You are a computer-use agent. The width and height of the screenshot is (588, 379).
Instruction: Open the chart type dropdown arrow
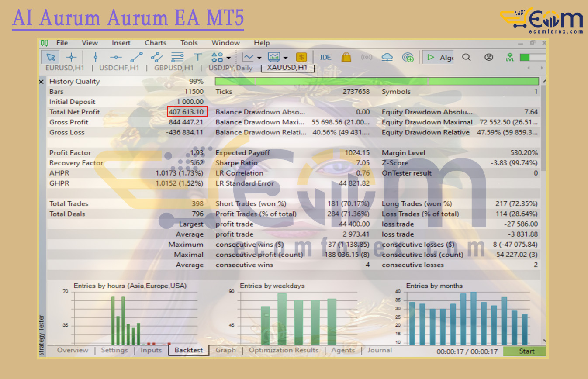pos(259,58)
